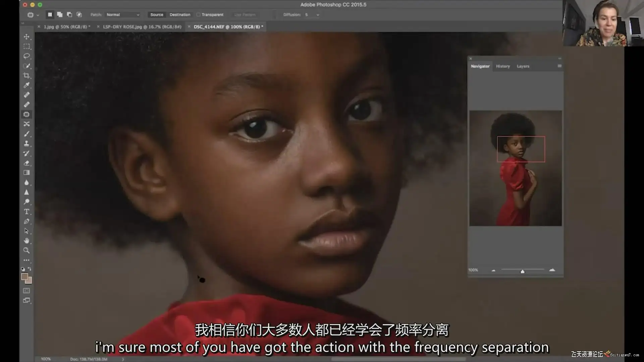644x362 pixels.
Task: Enable the Transparent checkbox
Action: click(199, 15)
